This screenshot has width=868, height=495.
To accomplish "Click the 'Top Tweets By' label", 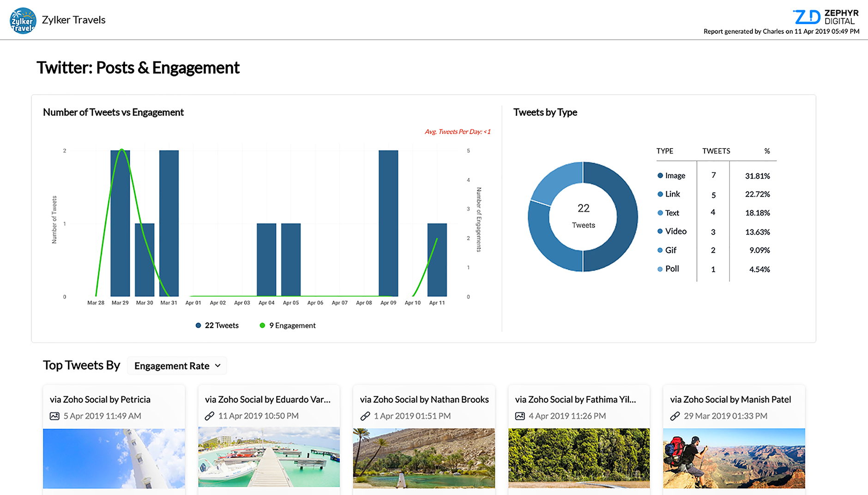I will pos(82,365).
